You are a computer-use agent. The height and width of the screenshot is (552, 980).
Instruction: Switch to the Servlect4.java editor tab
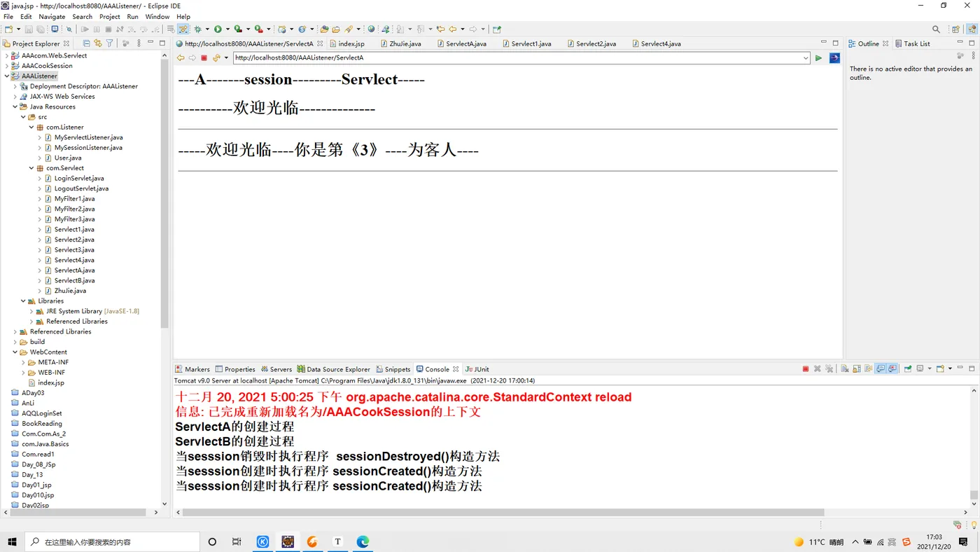point(661,43)
